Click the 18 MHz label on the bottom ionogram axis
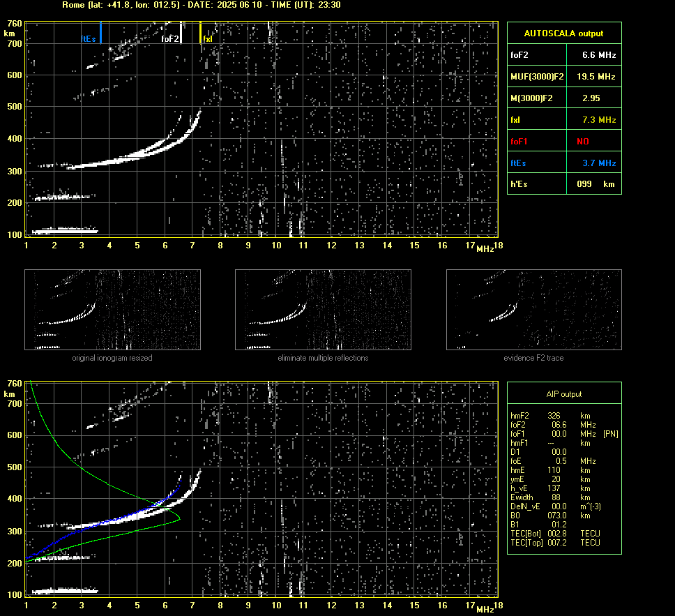The image size is (675, 616). [498, 606]
